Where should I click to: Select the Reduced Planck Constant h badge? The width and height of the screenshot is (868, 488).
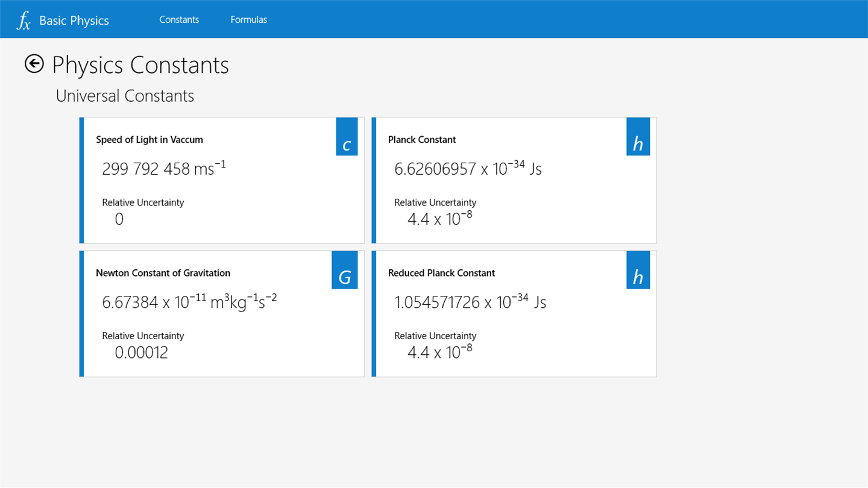638,270
